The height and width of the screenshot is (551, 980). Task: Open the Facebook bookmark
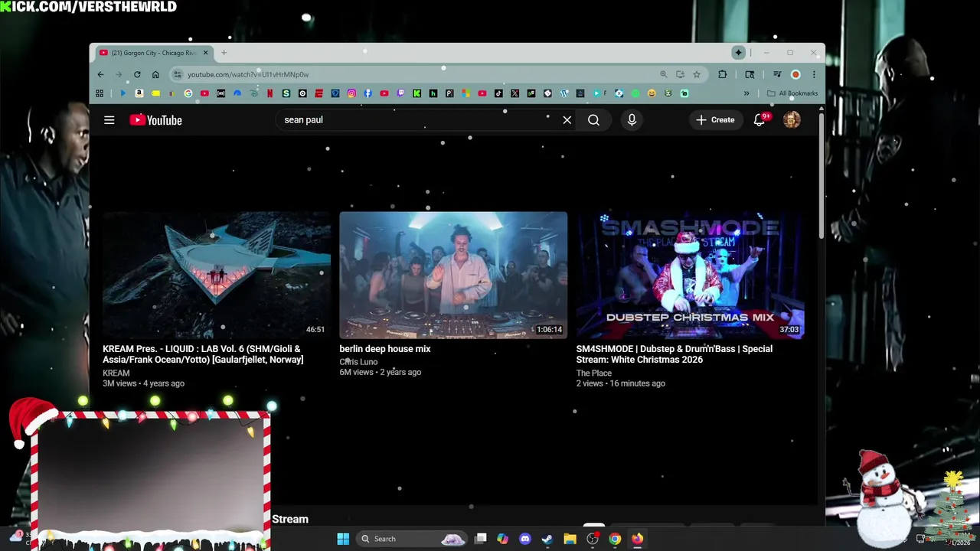tap(367, 93)
